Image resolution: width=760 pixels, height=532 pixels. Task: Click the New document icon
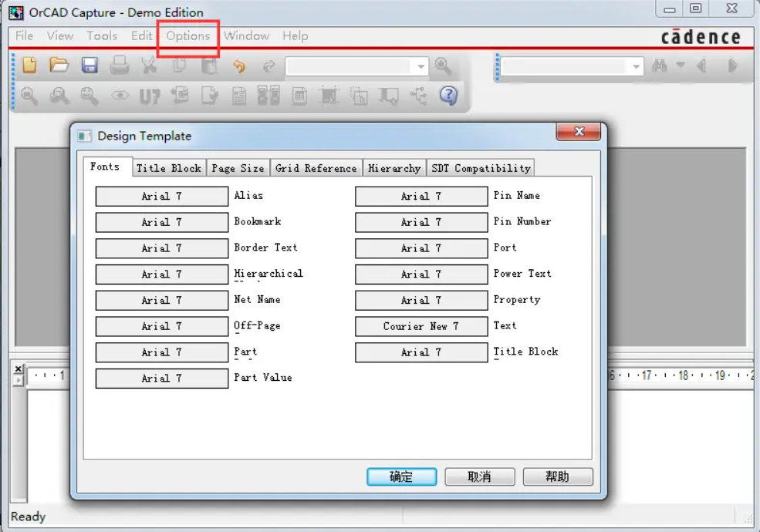coord(29,65)
